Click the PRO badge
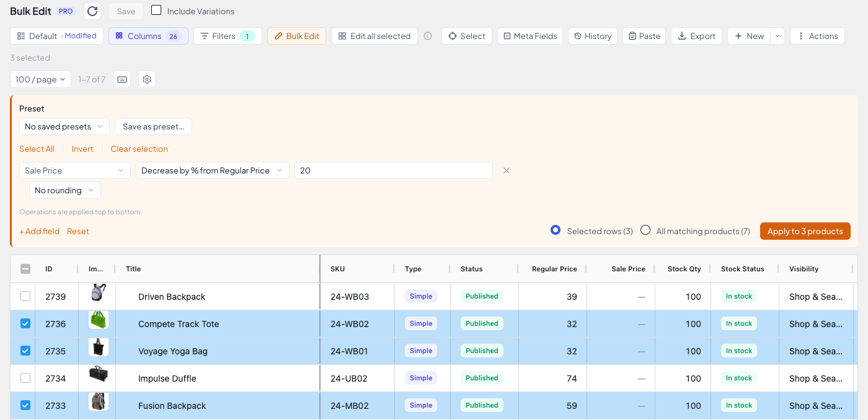 coord(65,11)
